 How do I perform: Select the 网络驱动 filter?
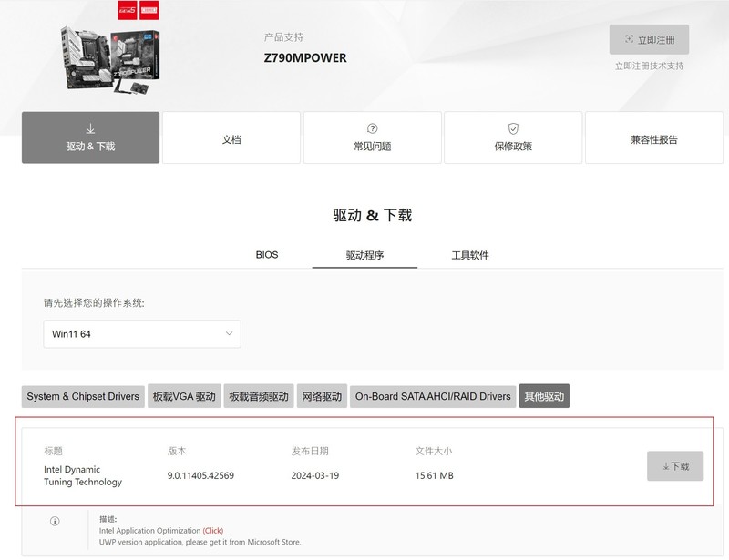click(322, 396)
